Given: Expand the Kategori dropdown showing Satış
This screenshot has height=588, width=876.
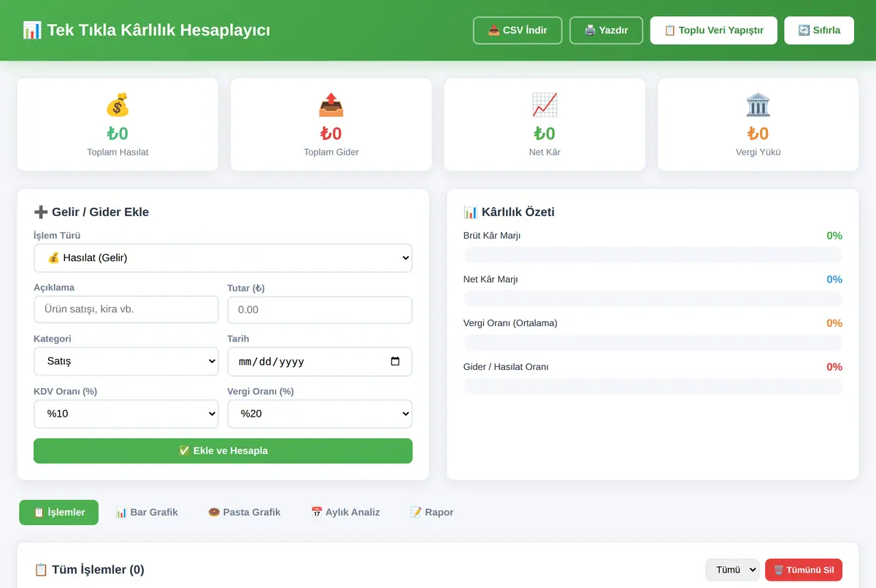Looking at the screenshot, I should pyautogui.click(x=126, y=361).
